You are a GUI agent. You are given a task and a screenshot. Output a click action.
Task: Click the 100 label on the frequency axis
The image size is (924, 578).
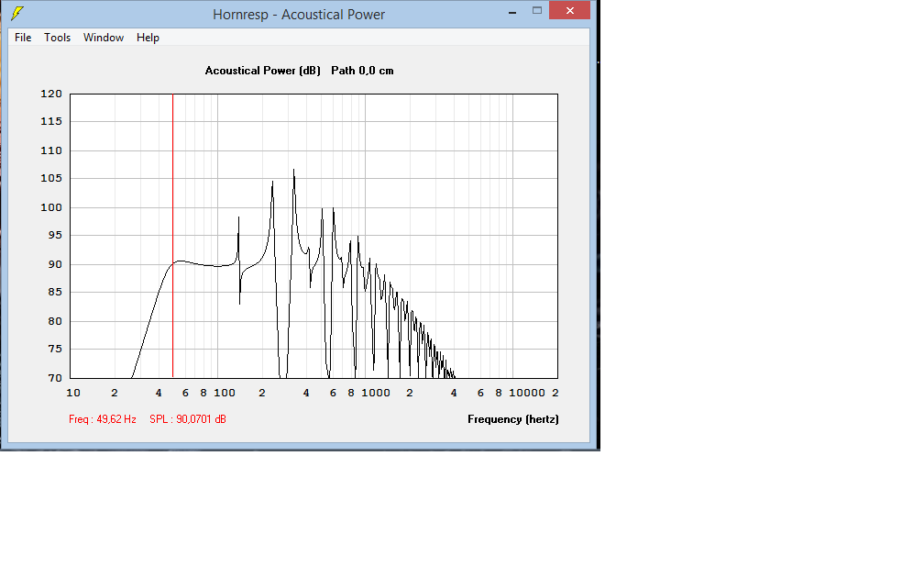[225, 393]
